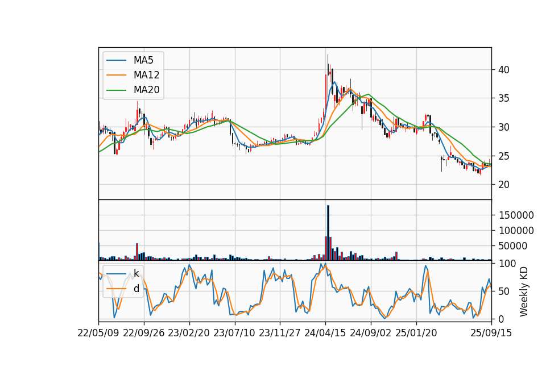This screenshot has height=392, width=546.
Task: Click the price axis value 35
Action: [504, 98]
